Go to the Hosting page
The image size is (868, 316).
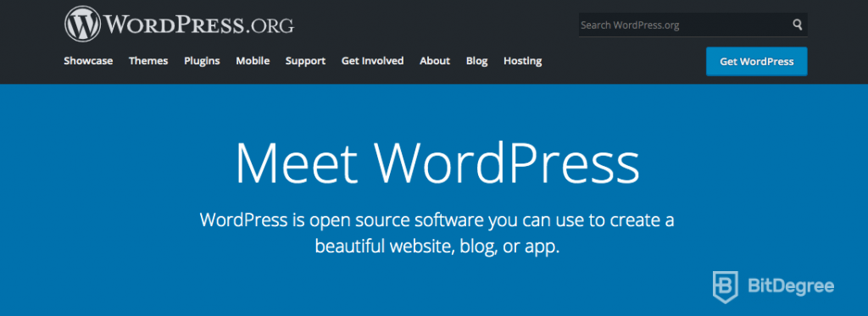tap(522, 62)
